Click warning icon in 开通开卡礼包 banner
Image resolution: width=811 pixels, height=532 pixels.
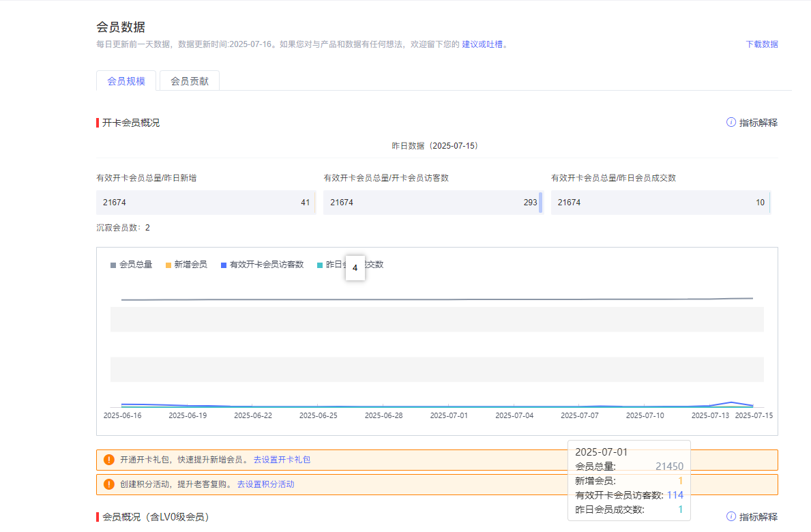pyautogui.click(x=109, y=460)
